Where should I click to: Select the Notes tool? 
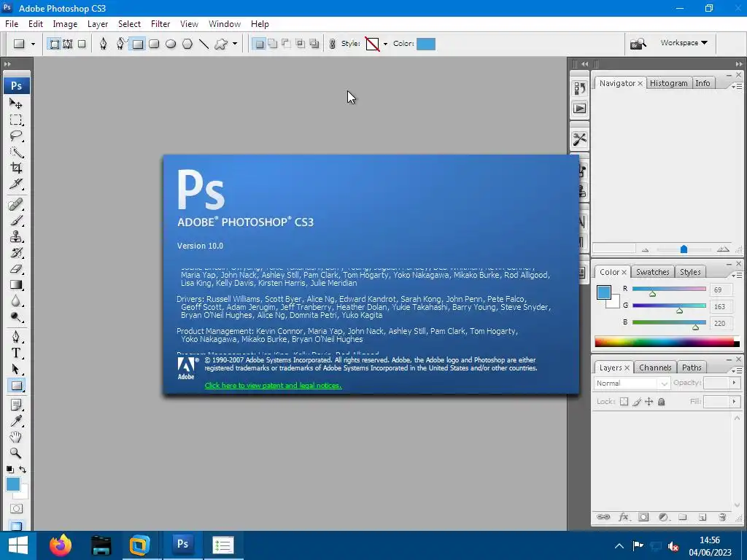tap(16, 405)
